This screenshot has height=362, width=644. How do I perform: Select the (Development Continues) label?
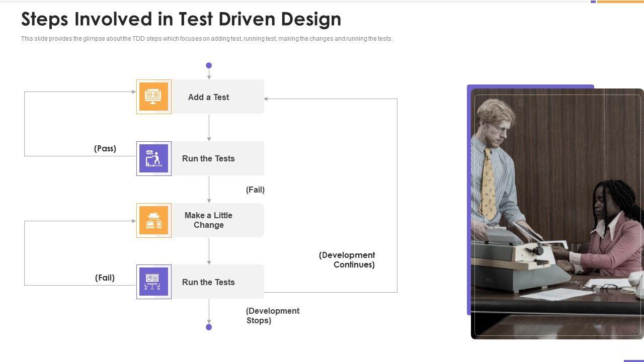[347, 260]
